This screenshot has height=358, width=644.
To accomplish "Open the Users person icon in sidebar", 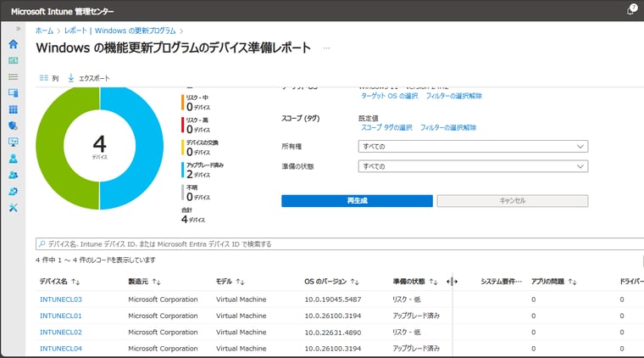I will click(x=14, y=159).
